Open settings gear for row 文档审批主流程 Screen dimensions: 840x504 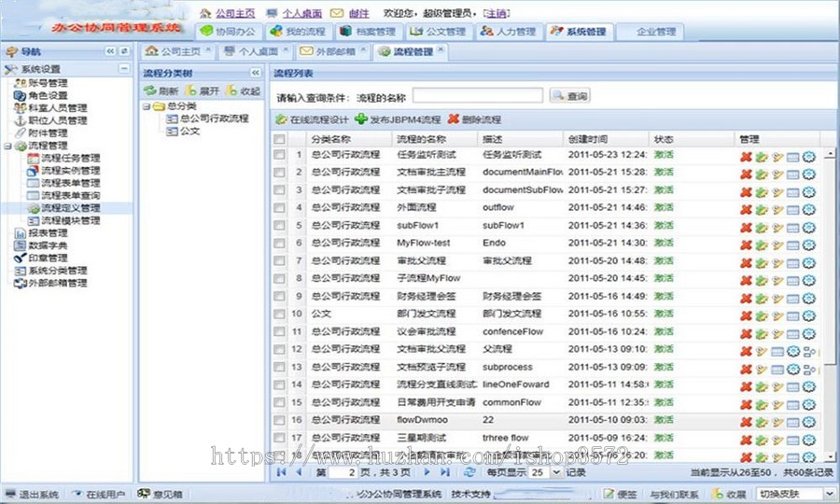[809, 175]
